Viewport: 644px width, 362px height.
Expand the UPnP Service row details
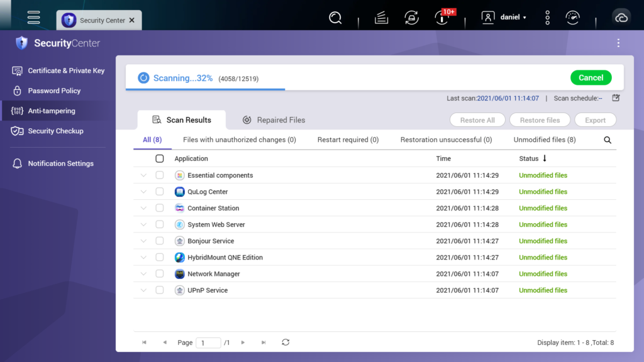click(x=143, y=290)
